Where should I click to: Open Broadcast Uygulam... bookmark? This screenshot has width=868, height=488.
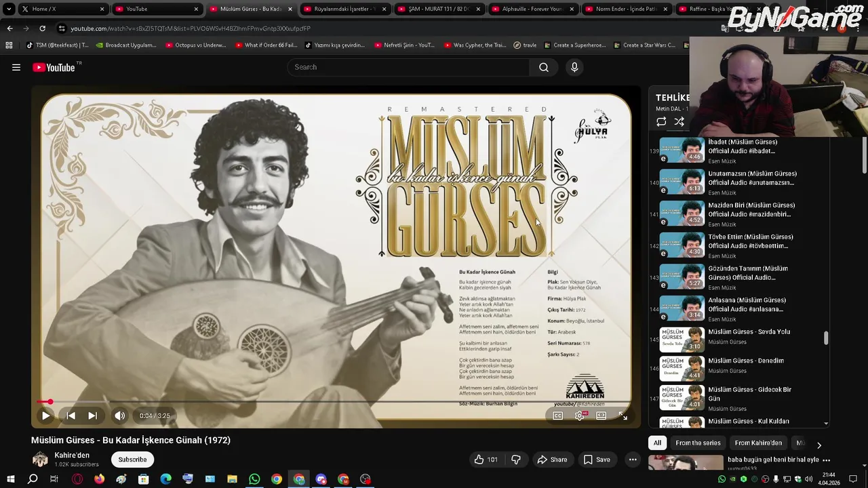(x=125, y=45)
